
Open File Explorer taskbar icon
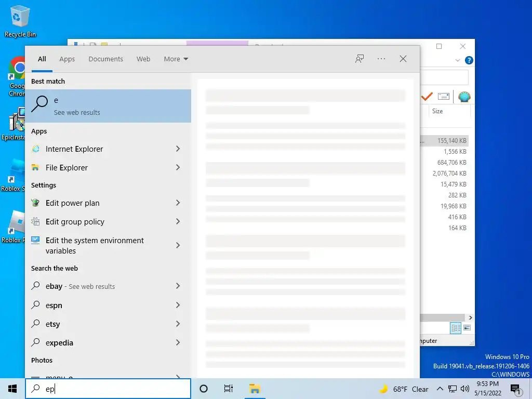click(x=255, y=389)
